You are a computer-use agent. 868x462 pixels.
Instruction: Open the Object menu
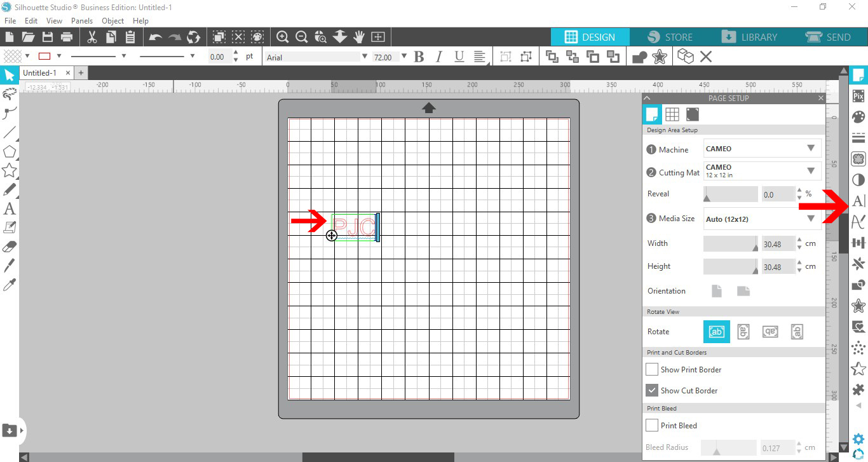(113, 21)
